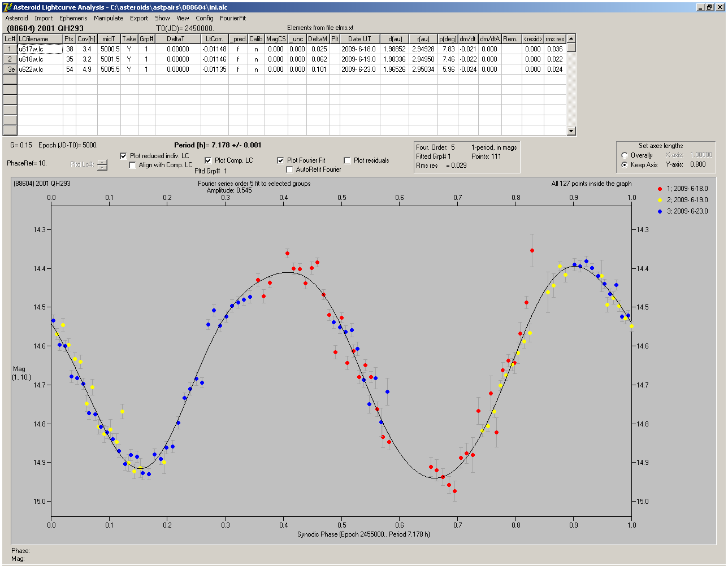
Task: Open the Export menu
Action: click(139, 18)
